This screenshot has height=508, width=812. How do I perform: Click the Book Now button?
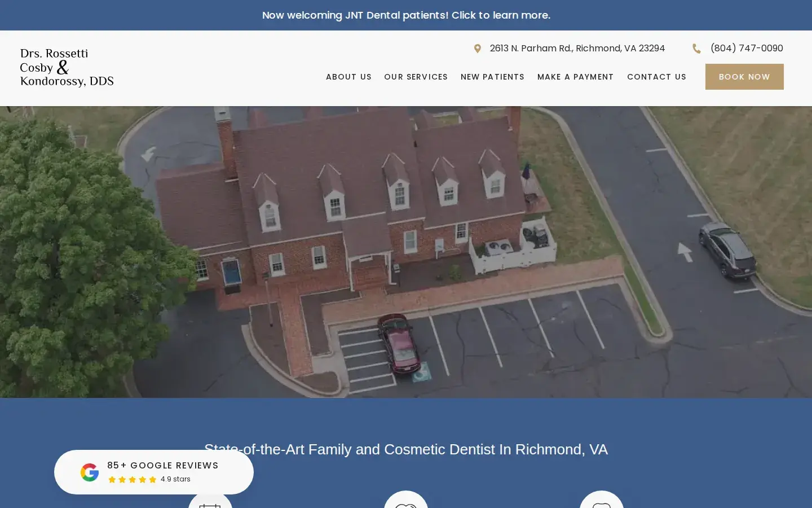[x=744, y=77]
